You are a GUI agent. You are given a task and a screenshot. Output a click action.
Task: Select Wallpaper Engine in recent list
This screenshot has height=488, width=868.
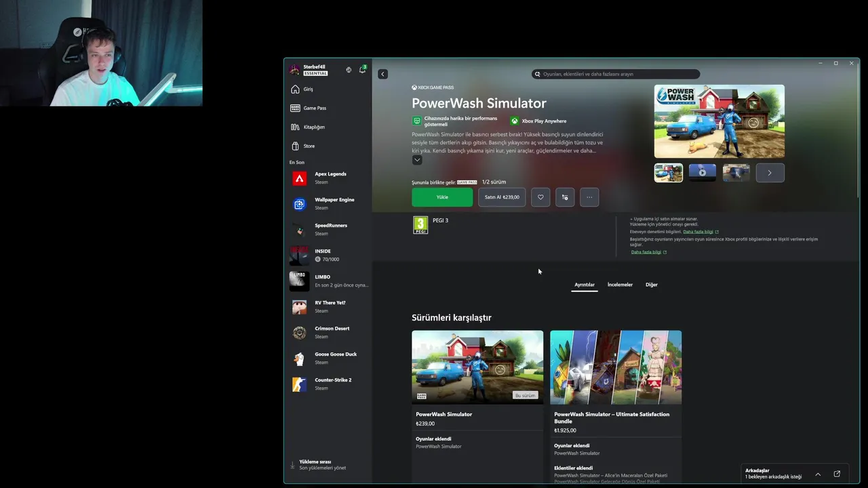tap(328, 204)
